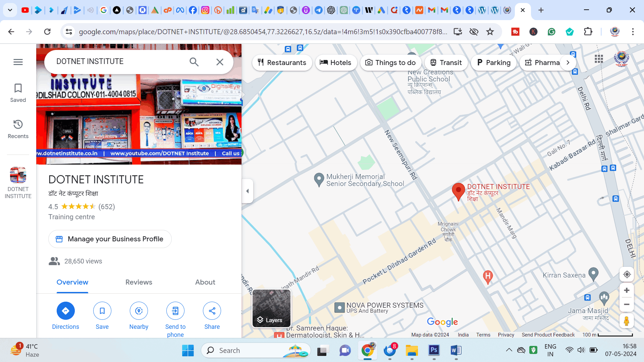Click the Send to phone icon

pyautogui.click(x=175, y=311)
